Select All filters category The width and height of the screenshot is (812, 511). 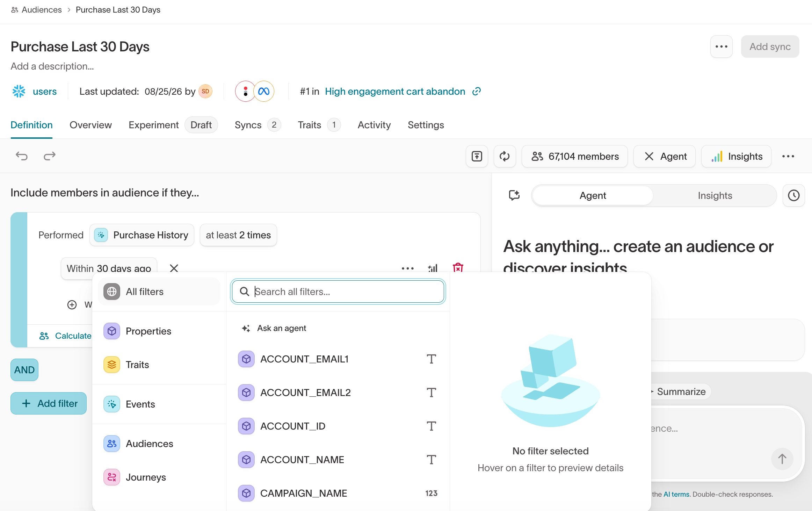(x=159, y=292)
